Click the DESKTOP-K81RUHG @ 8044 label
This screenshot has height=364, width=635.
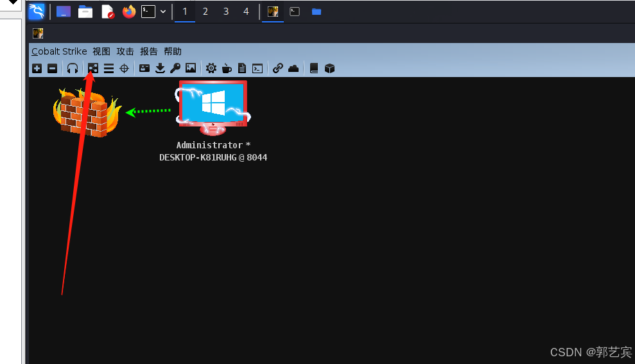click(213, 157)
